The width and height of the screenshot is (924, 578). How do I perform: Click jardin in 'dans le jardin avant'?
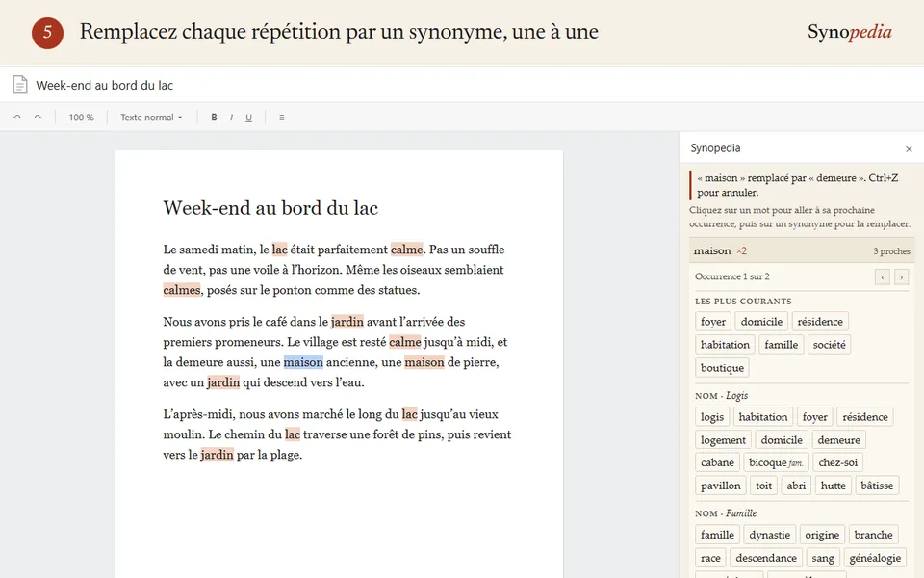click(347, 322)
